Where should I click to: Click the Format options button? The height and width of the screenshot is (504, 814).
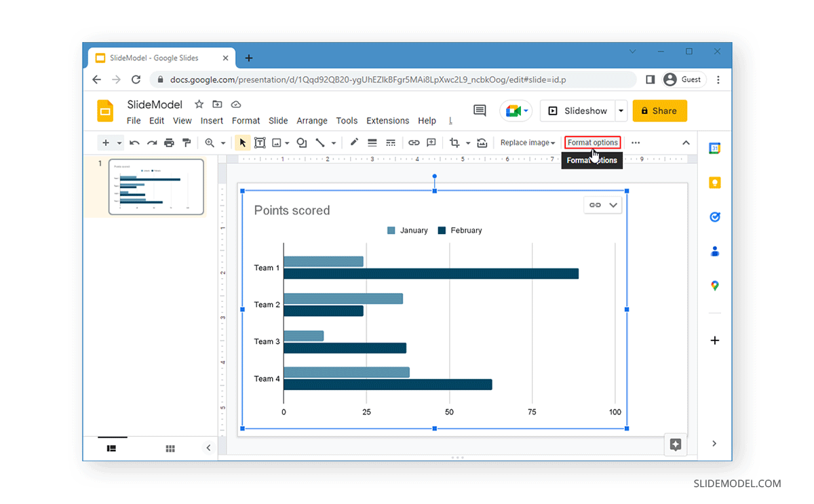(x=593, y=142)
